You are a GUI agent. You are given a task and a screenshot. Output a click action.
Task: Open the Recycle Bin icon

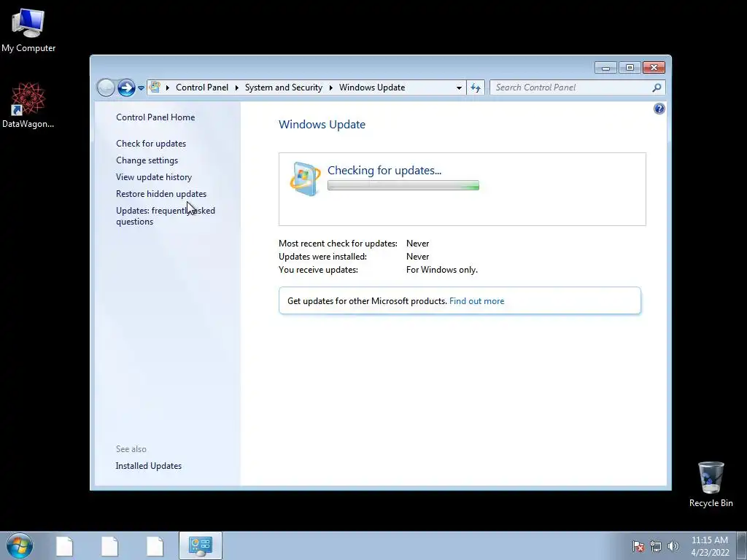pyautogui.click(x=711, y=484)
